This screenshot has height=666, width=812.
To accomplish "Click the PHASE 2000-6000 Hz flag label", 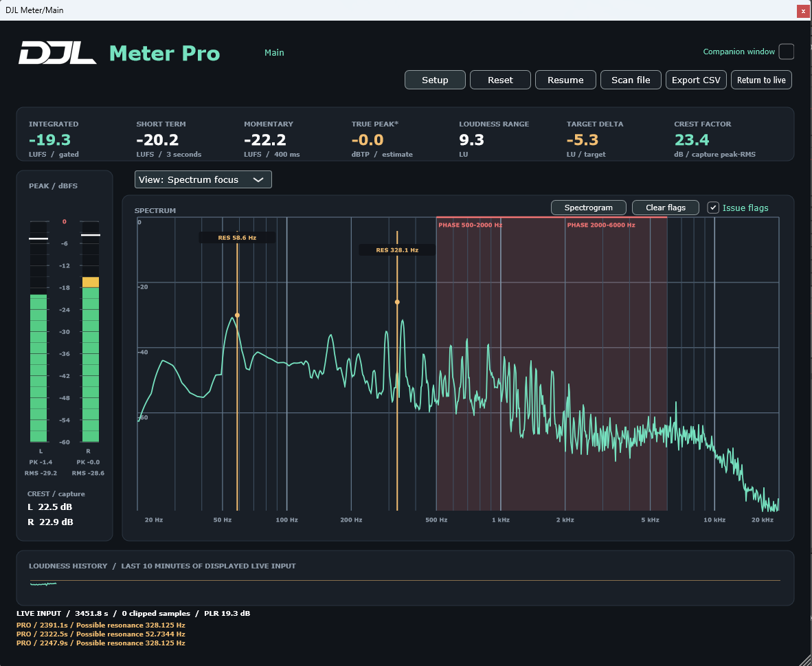I will pos(600,225).
